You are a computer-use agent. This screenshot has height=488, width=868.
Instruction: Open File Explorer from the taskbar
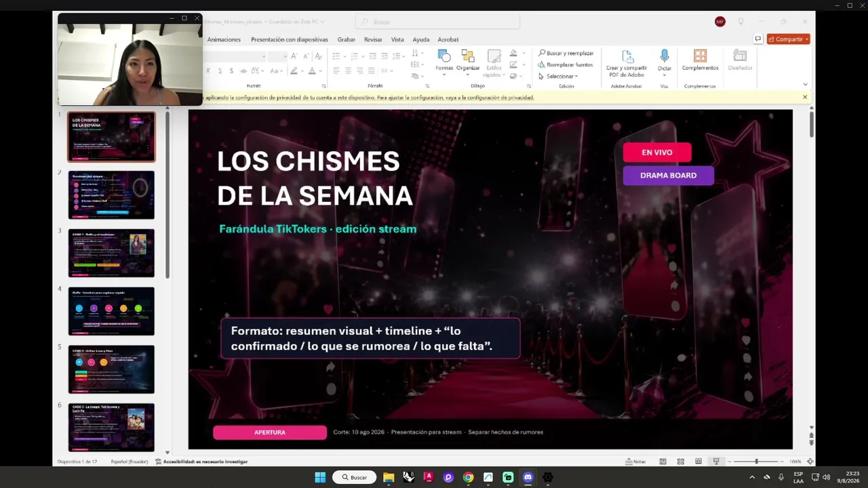pos(389,477)
